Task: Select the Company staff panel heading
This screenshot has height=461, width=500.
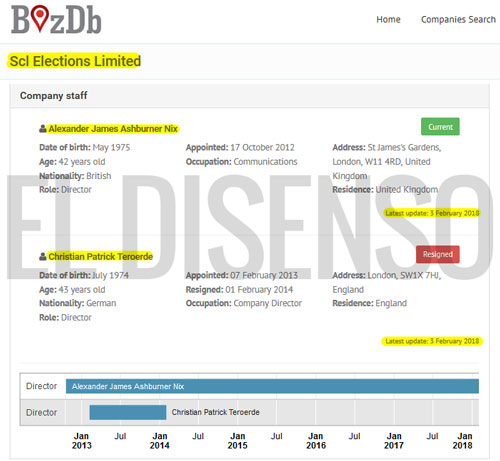Action: [53, 96]
